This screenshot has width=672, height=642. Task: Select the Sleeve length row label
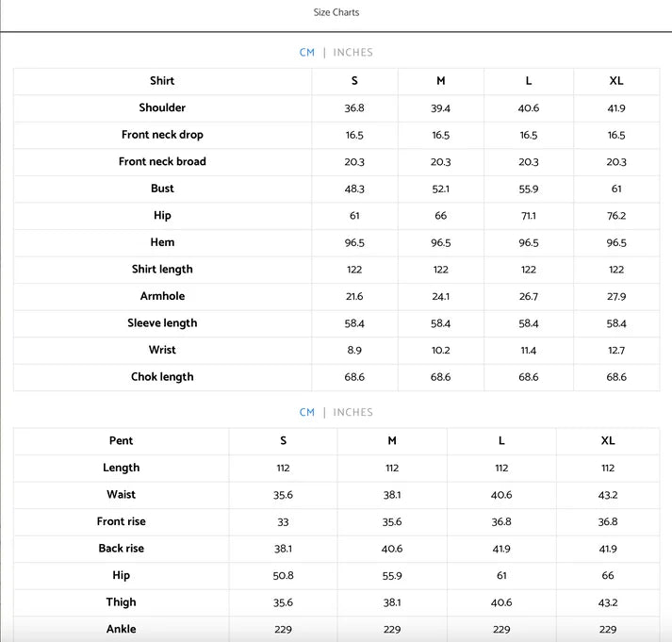click(162, 323)
